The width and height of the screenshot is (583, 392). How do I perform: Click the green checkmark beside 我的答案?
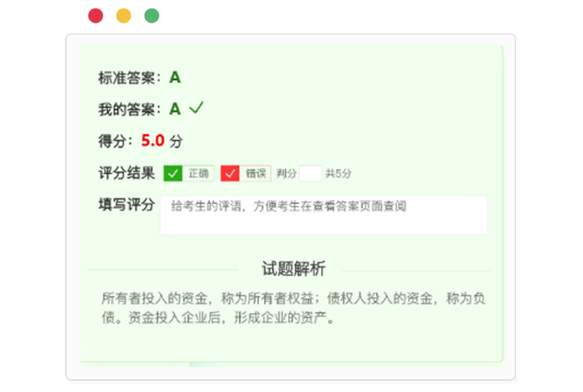click(196, 108)
